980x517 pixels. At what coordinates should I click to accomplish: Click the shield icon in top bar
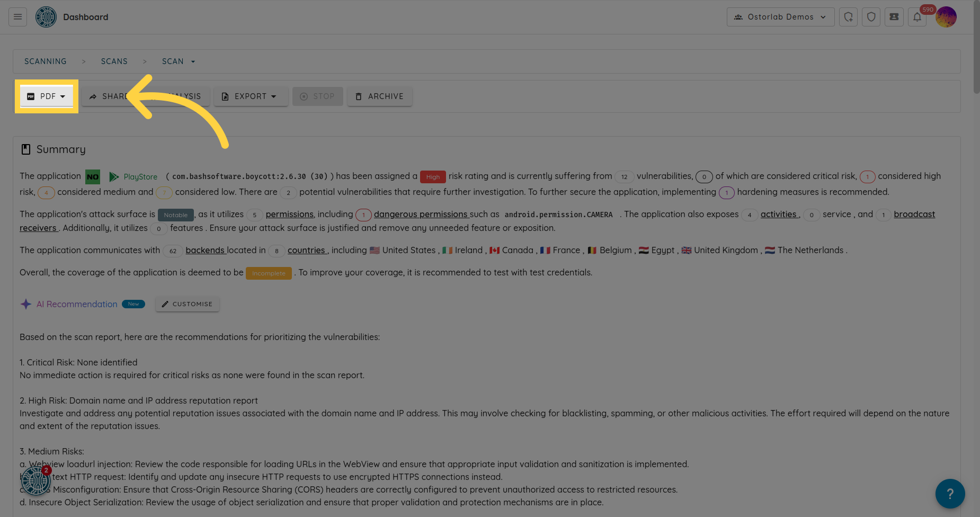(x=871, y=17)
